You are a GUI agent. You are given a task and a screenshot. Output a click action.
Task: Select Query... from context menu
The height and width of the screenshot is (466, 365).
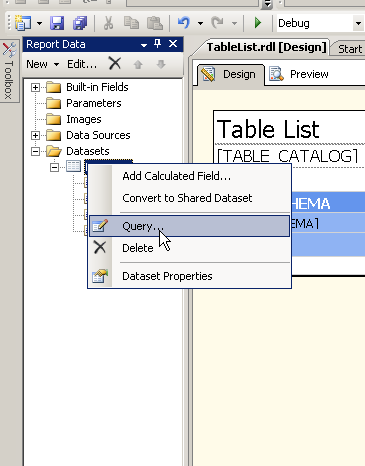[189, 226]
